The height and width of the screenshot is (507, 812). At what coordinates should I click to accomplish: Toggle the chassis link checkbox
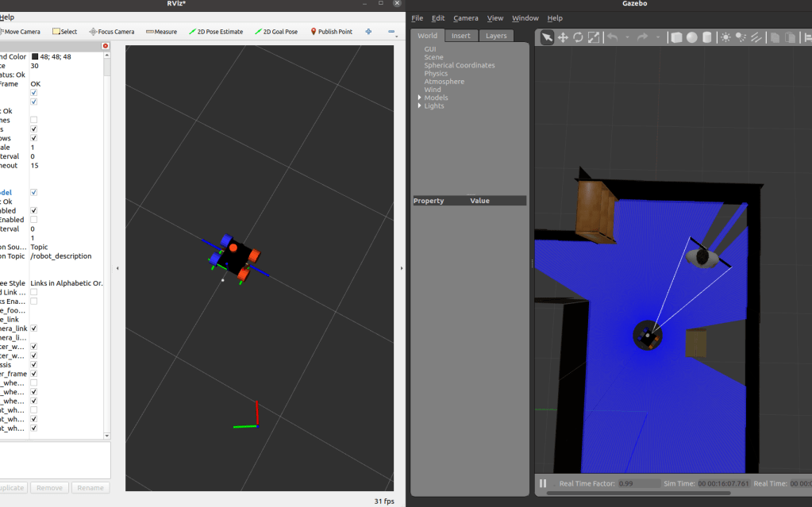[x=33, y=365]
